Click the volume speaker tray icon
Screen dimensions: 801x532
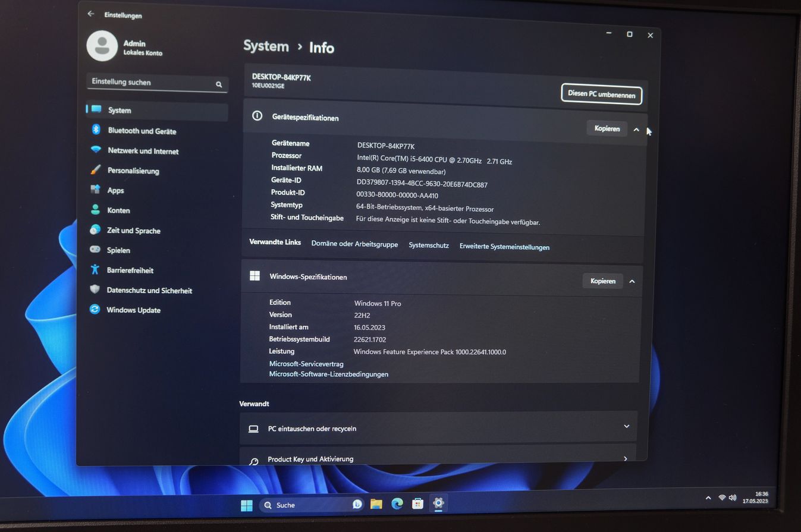[733, 498]
